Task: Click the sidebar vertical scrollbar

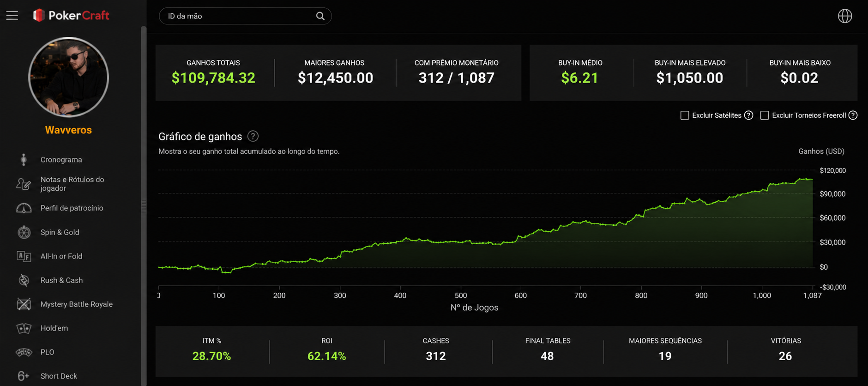Action: pos(144,206)
